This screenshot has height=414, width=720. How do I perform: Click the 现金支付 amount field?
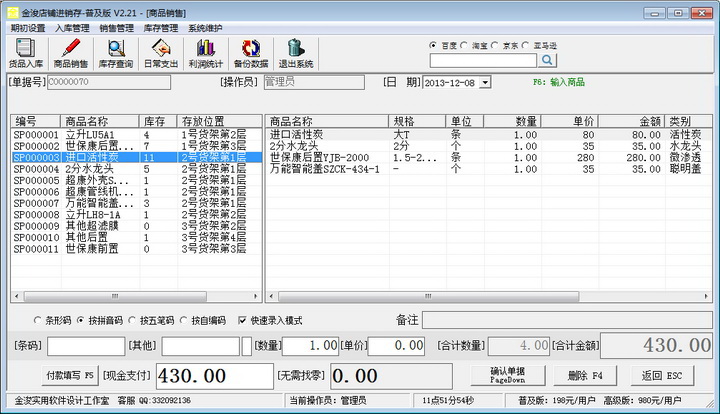click(x=215, y=376)
